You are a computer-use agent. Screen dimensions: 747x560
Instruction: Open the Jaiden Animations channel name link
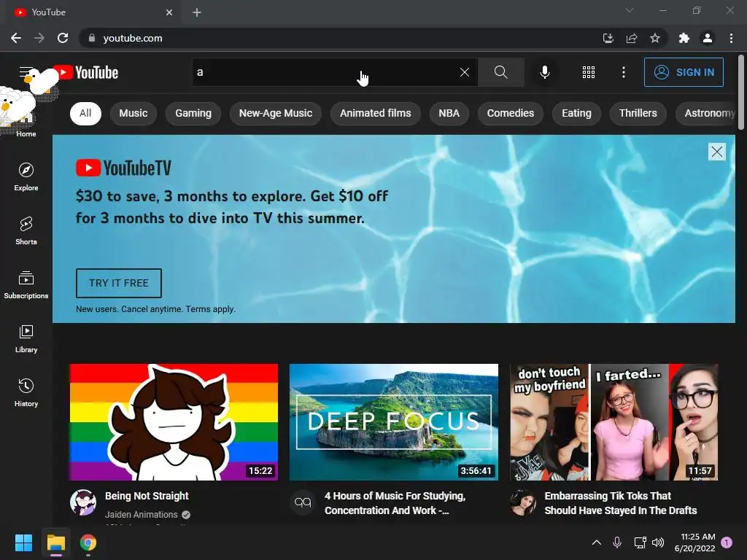[141, 515]
